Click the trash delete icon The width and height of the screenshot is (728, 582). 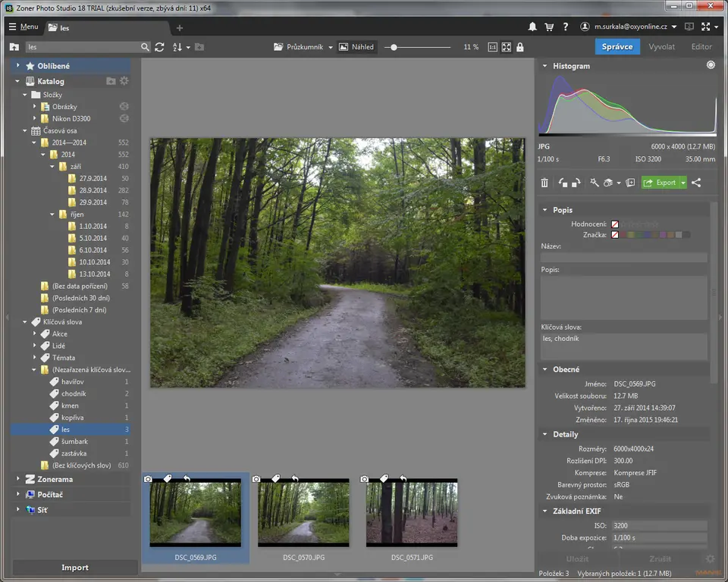(x=544, y=183)
